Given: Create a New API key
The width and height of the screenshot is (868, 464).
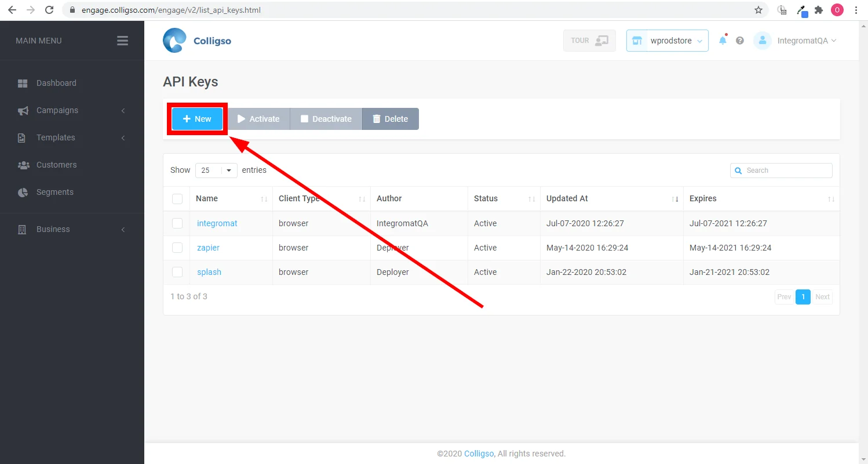Looking at the screenshot, I should pos(197,119).
